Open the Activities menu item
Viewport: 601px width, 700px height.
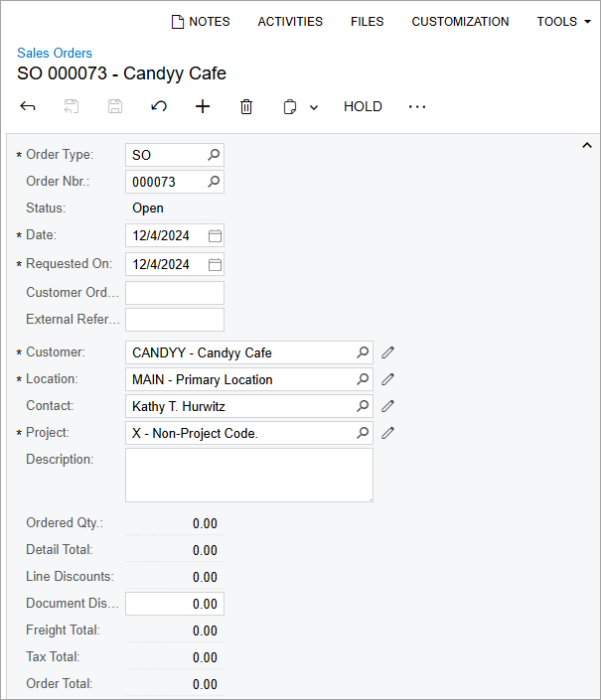[x=290, y=21]
